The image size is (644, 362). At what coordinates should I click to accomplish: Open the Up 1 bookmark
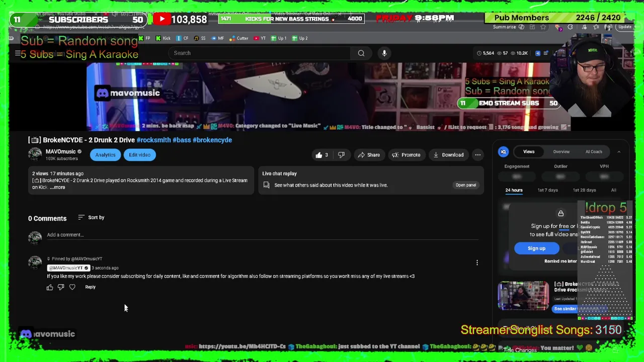(x=279, y=38)
